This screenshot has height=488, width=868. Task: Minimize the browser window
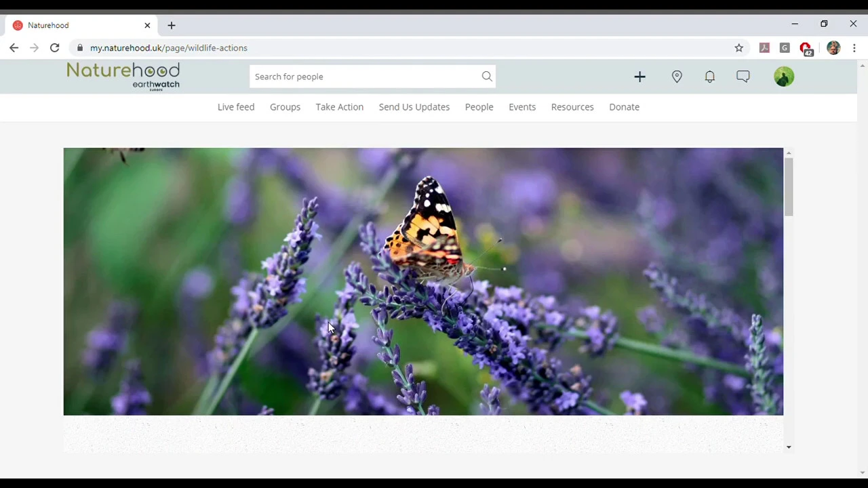(x=795, y=24)
